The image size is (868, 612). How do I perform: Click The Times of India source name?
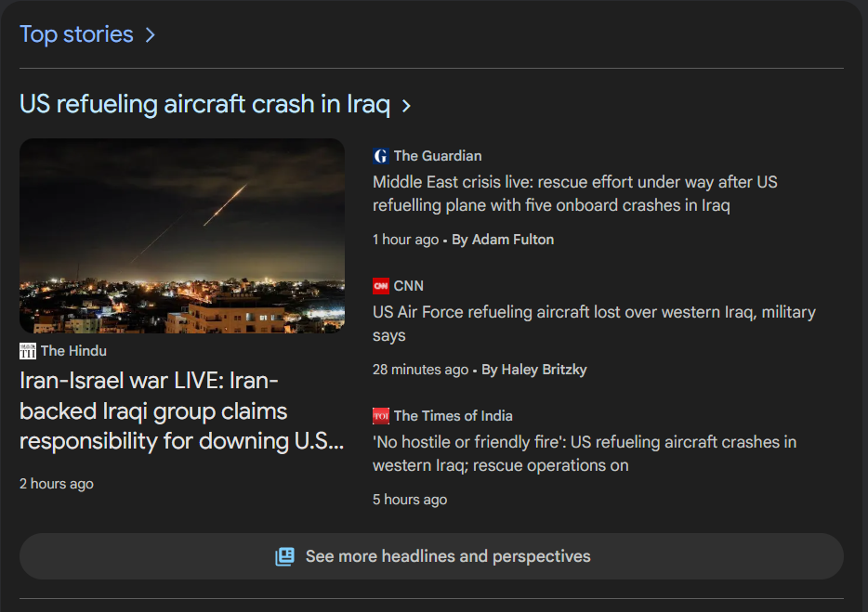[453, 416]
